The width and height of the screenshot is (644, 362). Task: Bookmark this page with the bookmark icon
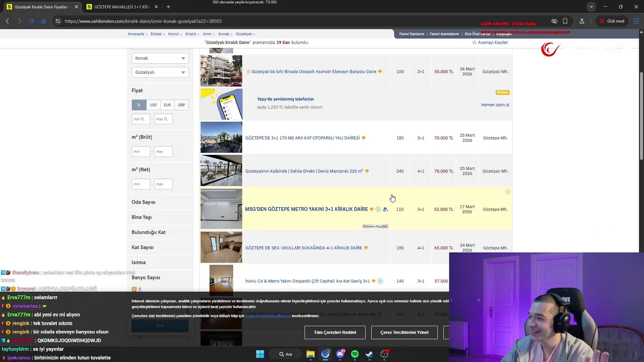[565, 21]
